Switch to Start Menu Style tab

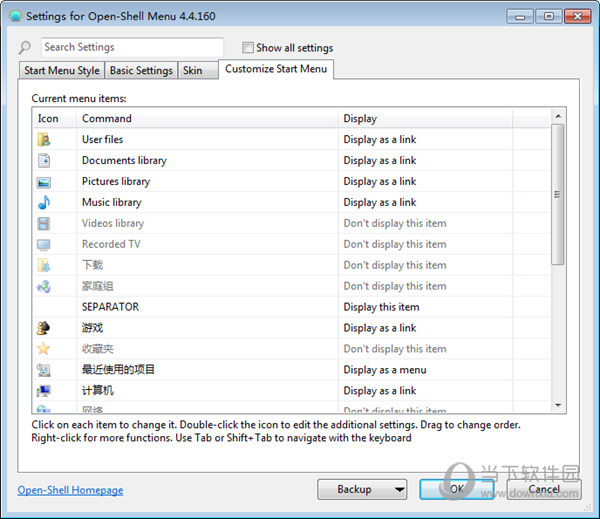pos(62,70)
